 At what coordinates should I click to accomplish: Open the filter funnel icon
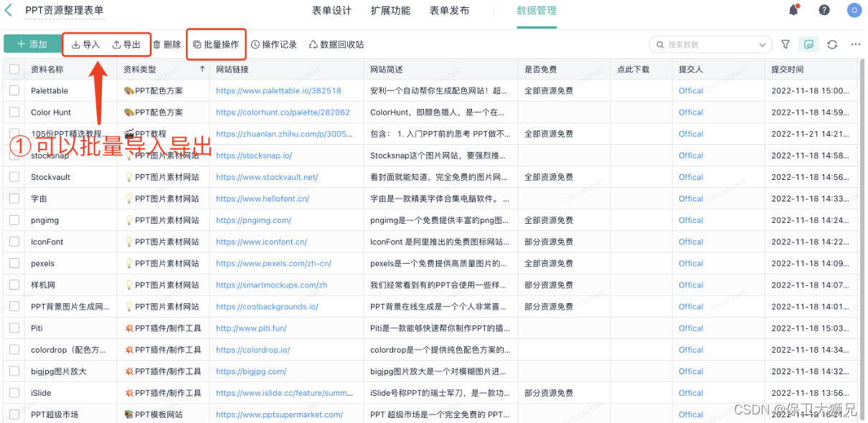[x=786, y=44]
